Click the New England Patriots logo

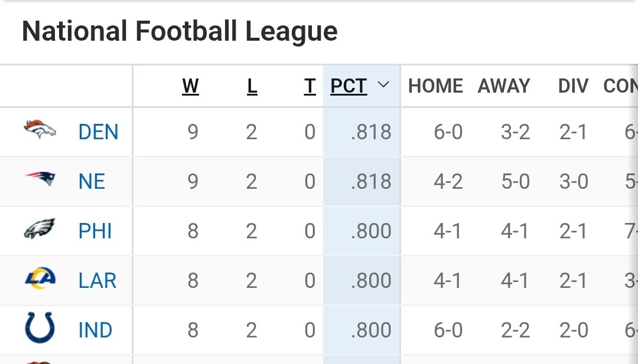(x=40, y=178)
